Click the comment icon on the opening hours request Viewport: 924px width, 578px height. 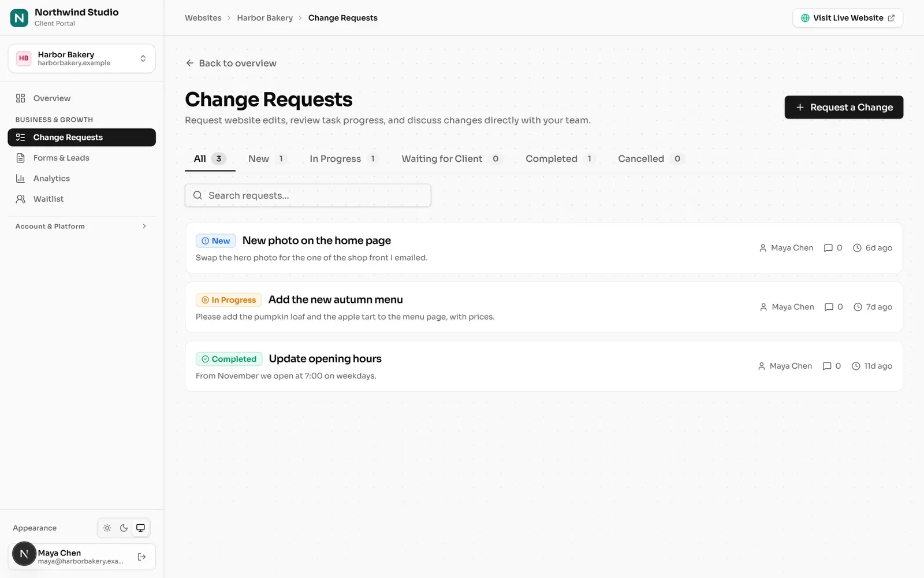(x=827, y=366)
